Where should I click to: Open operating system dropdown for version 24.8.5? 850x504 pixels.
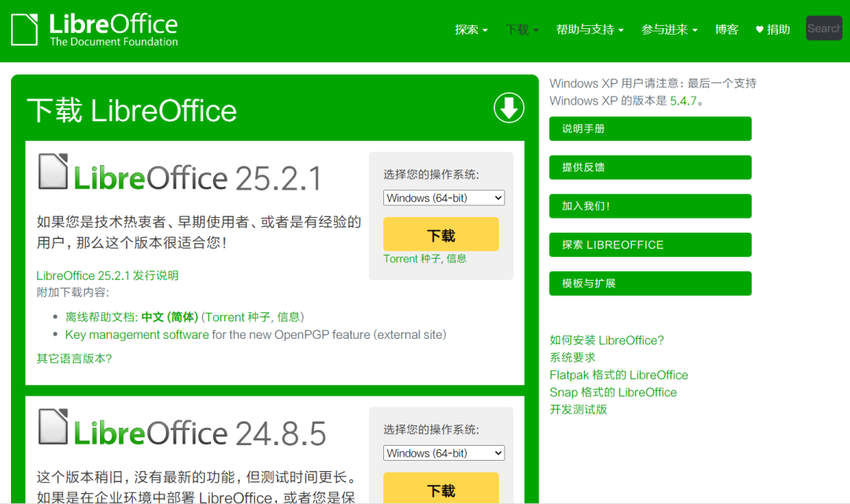click(444, 453)
